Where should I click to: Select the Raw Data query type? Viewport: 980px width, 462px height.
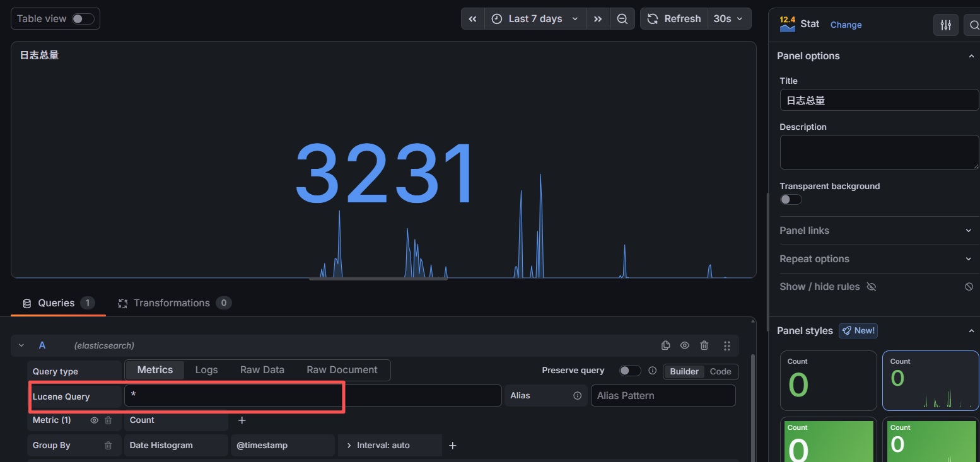tap(262, 370)
